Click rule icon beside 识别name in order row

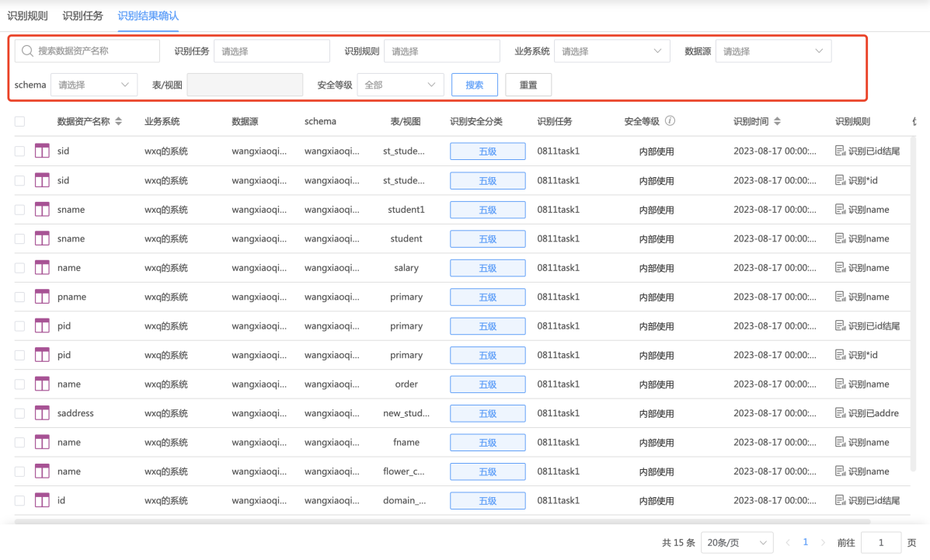point(840,384)
